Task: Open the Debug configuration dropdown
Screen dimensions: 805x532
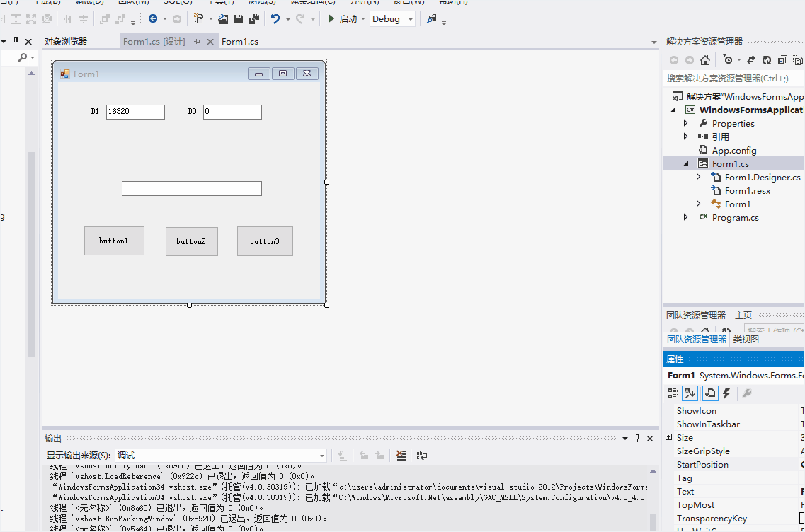Action: [411, 19]
